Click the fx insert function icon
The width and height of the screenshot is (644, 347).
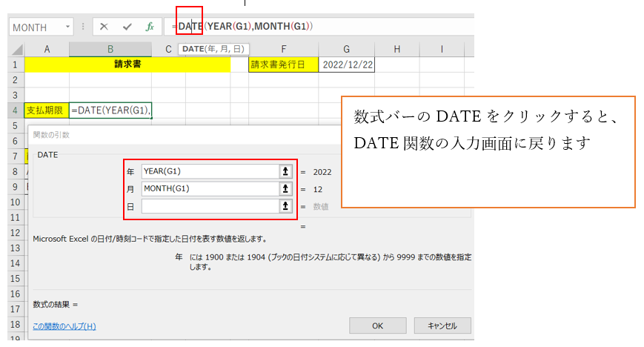(x=149, y=27)
